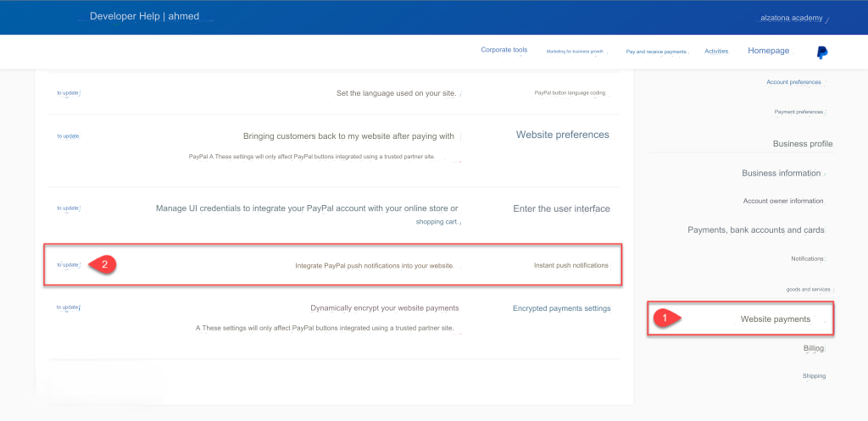868x421 pixels.
Task: Click the Website preferences title
Action: [563, 135]
